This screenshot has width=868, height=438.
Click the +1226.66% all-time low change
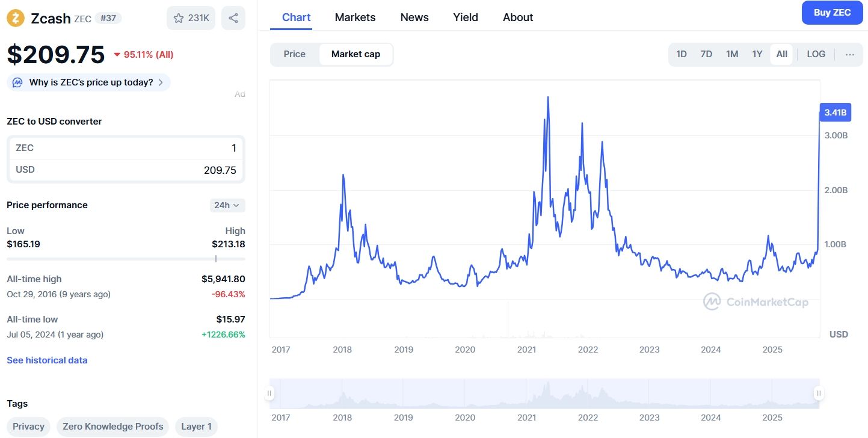tap(223, 335)
